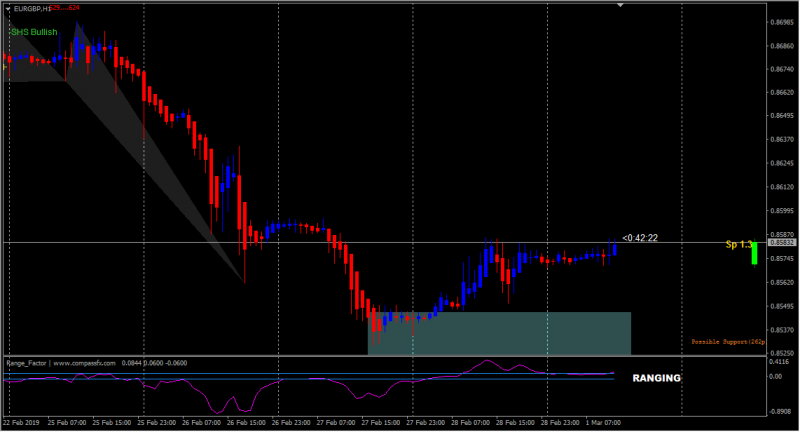Select the teal support zone rectangle
Viewport: 800px width, 432px height.
click(x=499, y=334)
